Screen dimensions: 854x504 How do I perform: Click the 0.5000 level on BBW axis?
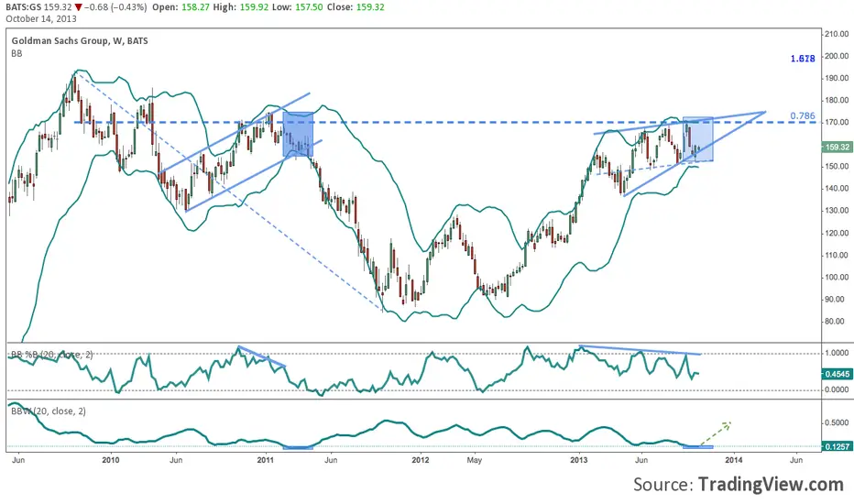[x=838, y=422]
